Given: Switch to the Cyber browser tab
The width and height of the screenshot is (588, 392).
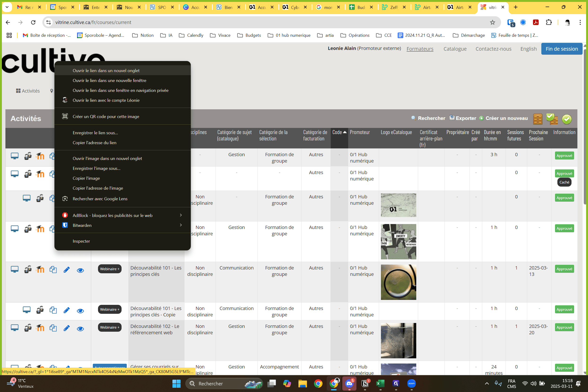Looking at the screenshot, I should pos(294,7).
